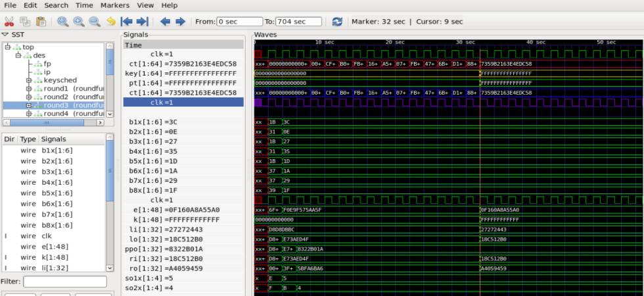
Task: Find the previous edge with the left arrow
Action: (x=165, y=21)
